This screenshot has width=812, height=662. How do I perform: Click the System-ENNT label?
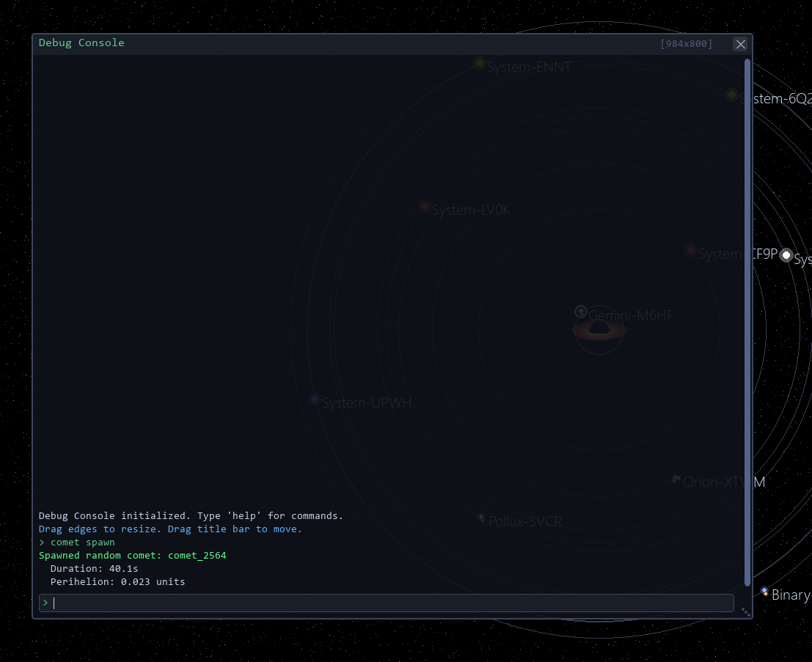[x=529, y=67]
